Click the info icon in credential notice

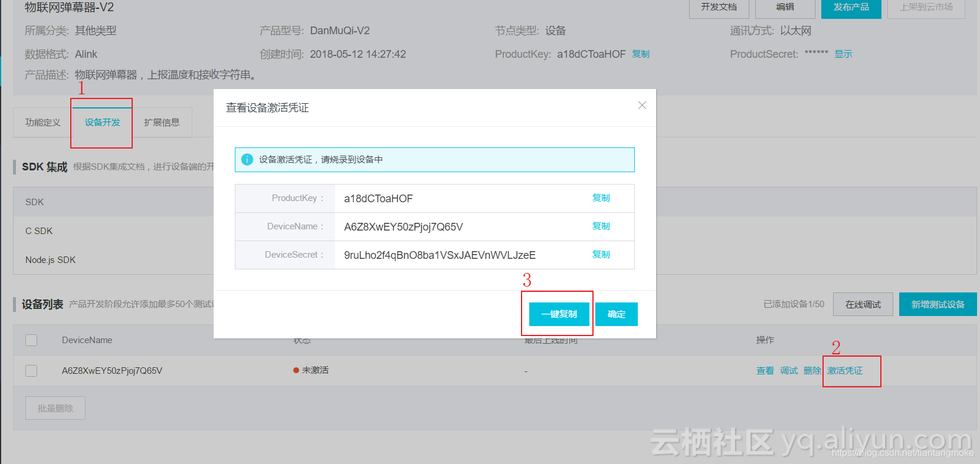[x=247, y=160]
